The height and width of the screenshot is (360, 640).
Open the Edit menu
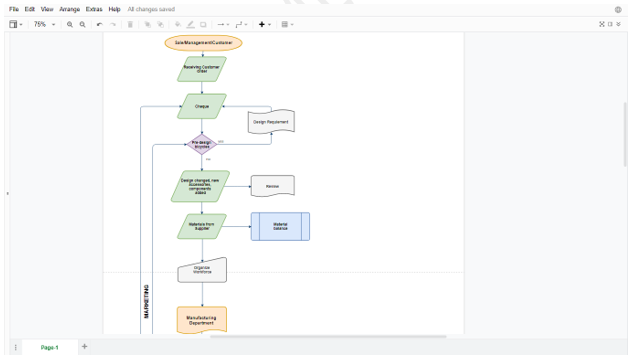[30, 9]
